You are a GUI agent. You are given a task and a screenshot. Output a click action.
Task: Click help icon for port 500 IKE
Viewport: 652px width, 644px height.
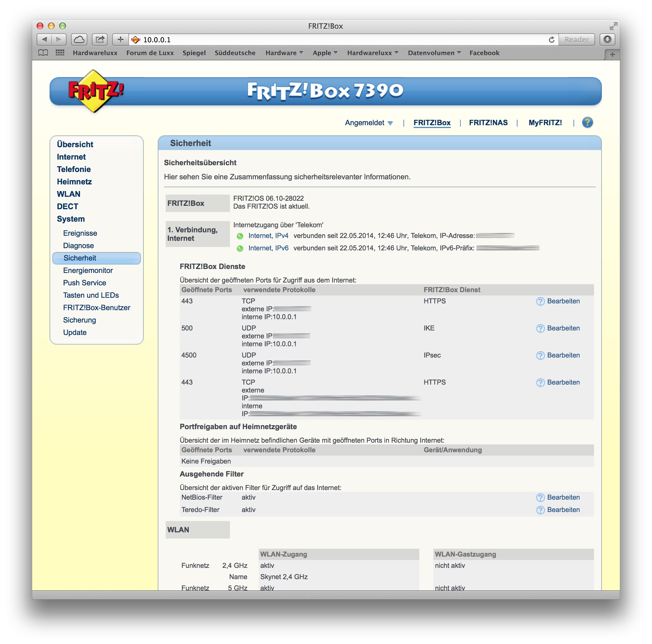click(x=540, y=328)
